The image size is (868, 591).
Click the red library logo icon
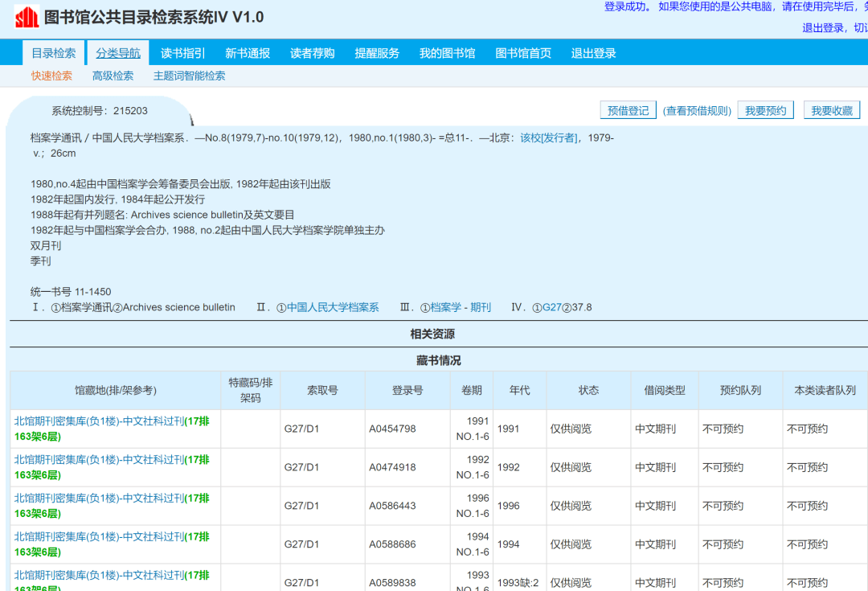27,17
